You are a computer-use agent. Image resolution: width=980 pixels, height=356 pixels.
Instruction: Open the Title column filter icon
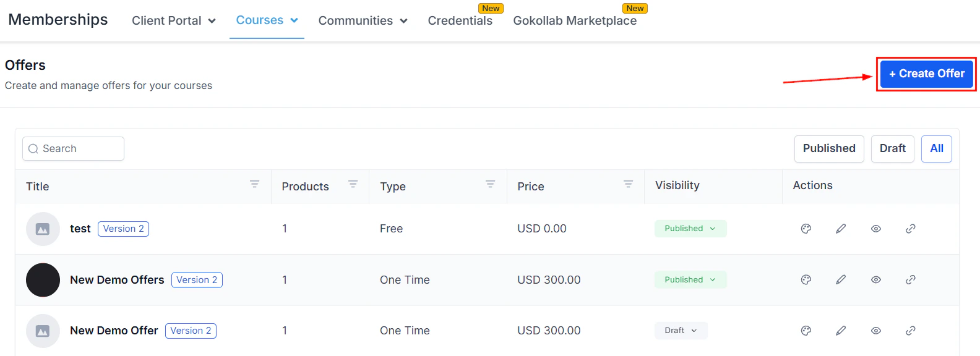(254, 184)
